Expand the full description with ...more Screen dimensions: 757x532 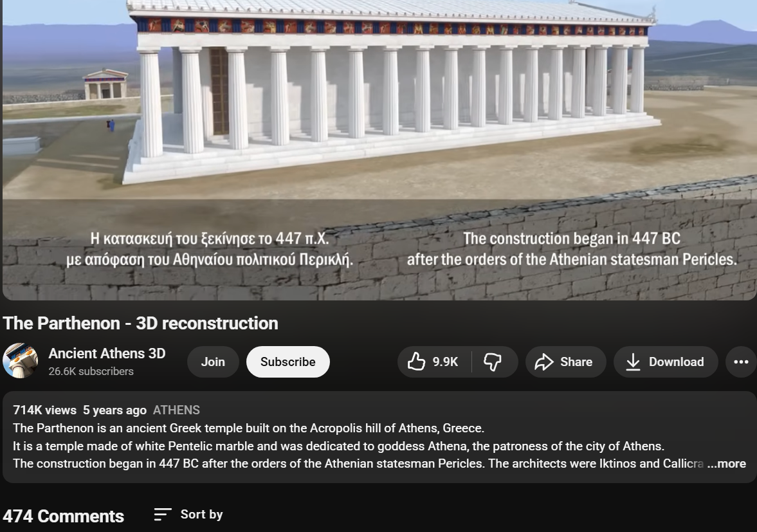(x=727, y=463)
